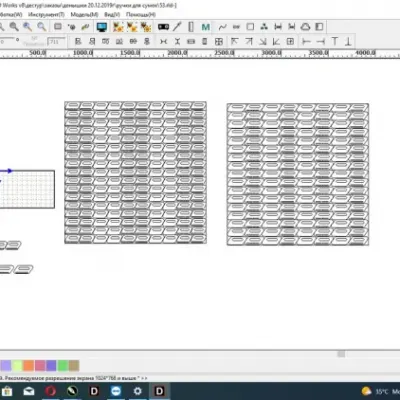Image resolution: width=400 pixels, height=400 pixels.
Task: Pick the orange color swatch
Action: coord(28,366)
